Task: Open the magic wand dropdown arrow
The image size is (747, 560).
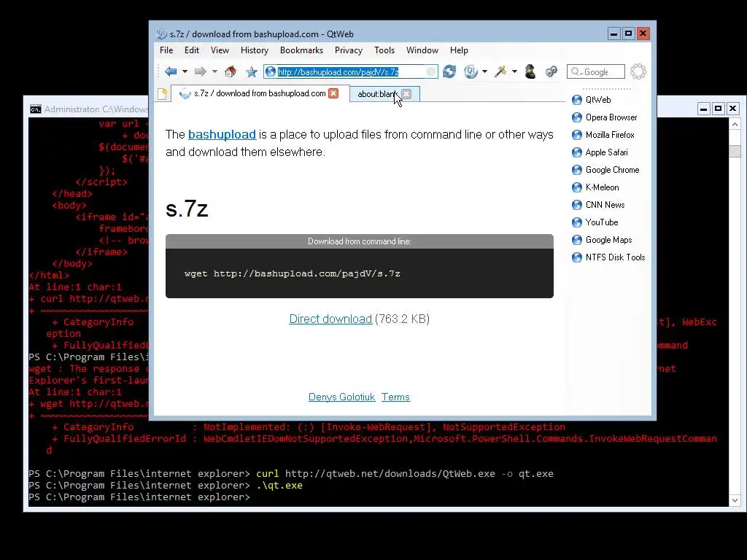Action: tap(514, 71)
